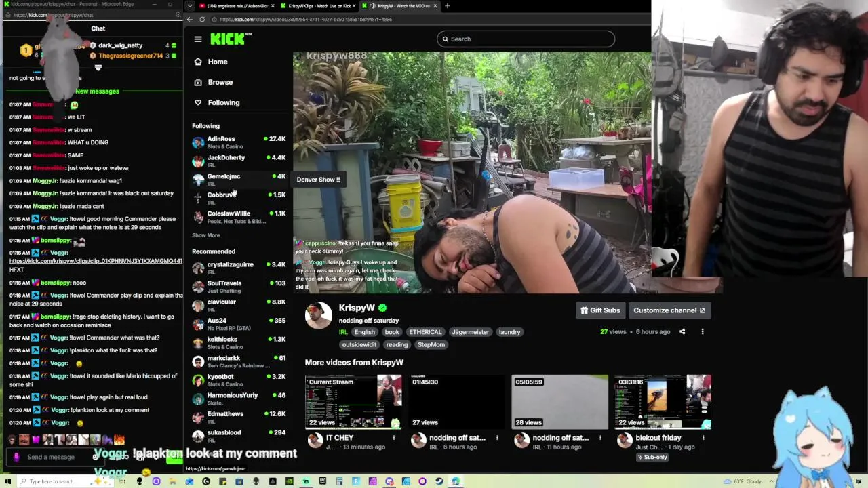
Task: Click the Denver Show stream title text
Action: (x=318, y=180)
